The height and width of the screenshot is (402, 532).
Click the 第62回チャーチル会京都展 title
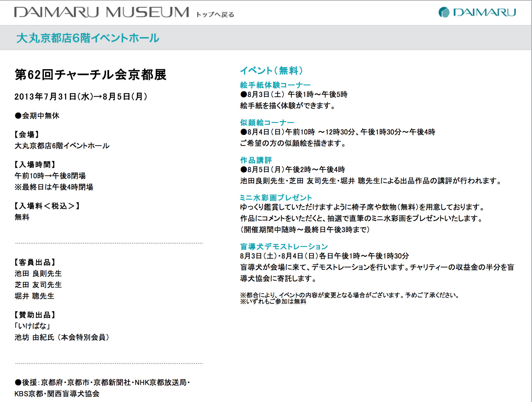(x=91, y=75)
